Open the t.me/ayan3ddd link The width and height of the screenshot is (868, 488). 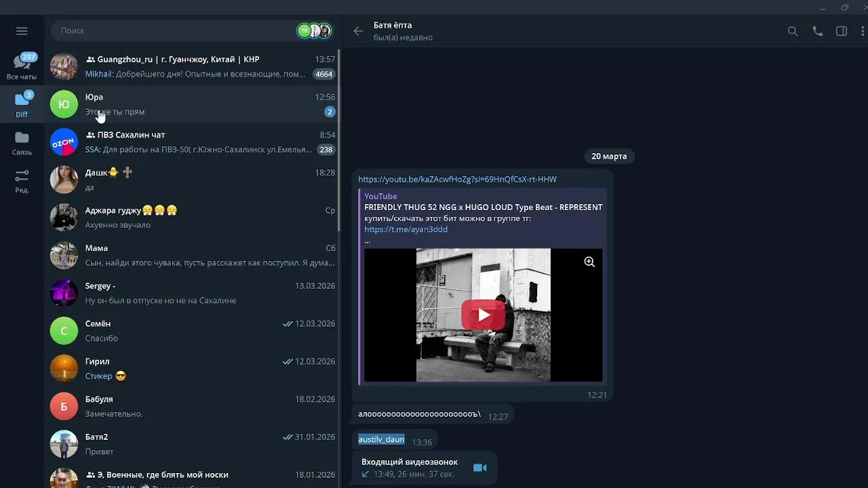tap(406, 229)
